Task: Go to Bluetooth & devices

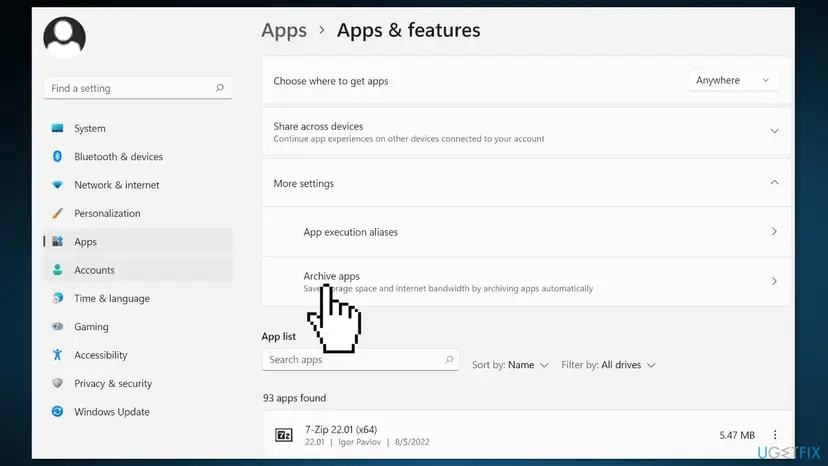Action: pyautogui.click(x=138, y=156)
